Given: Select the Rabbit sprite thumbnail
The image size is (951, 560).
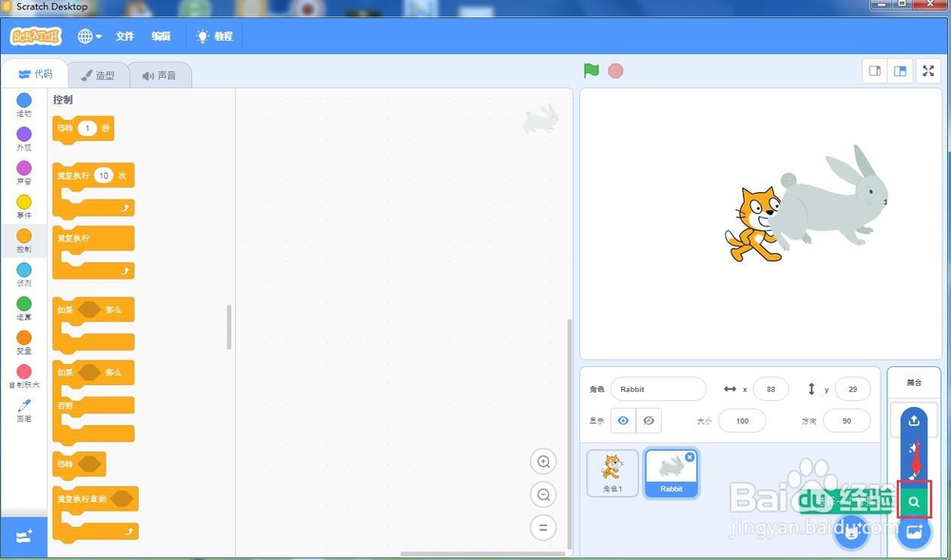Looking at the screenshot, I should 670,473.
